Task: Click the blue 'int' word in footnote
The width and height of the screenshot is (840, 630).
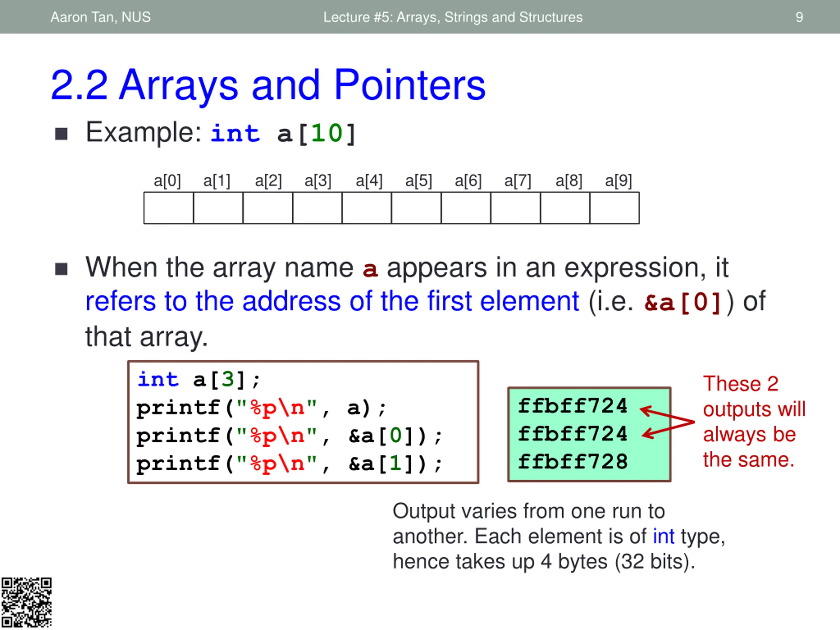Action: (x=663, y=536)
